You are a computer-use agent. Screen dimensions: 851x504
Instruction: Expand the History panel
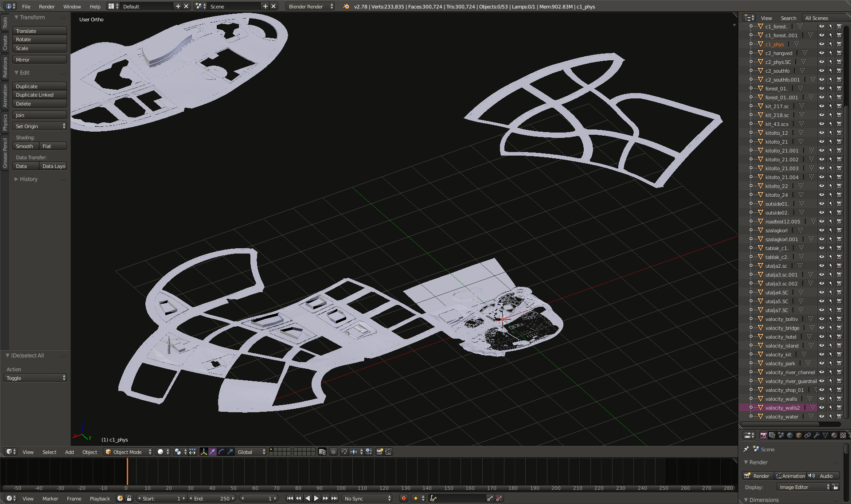28,179
